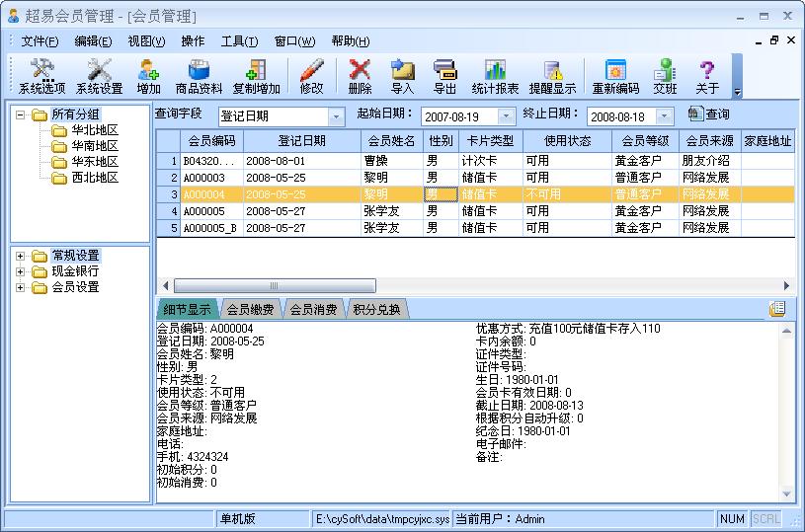Open the 帮助(H) menu

tap(351, 41)
